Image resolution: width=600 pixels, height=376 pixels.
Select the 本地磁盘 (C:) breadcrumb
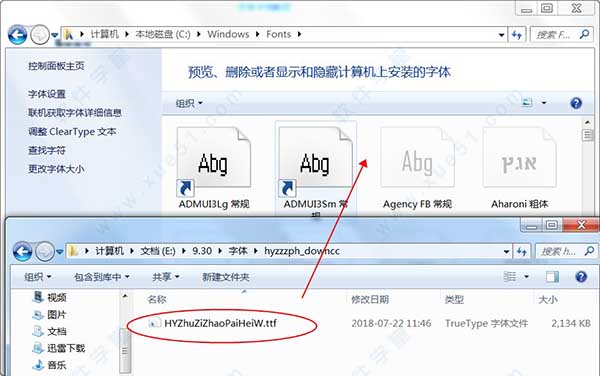(x=163, y=34)
